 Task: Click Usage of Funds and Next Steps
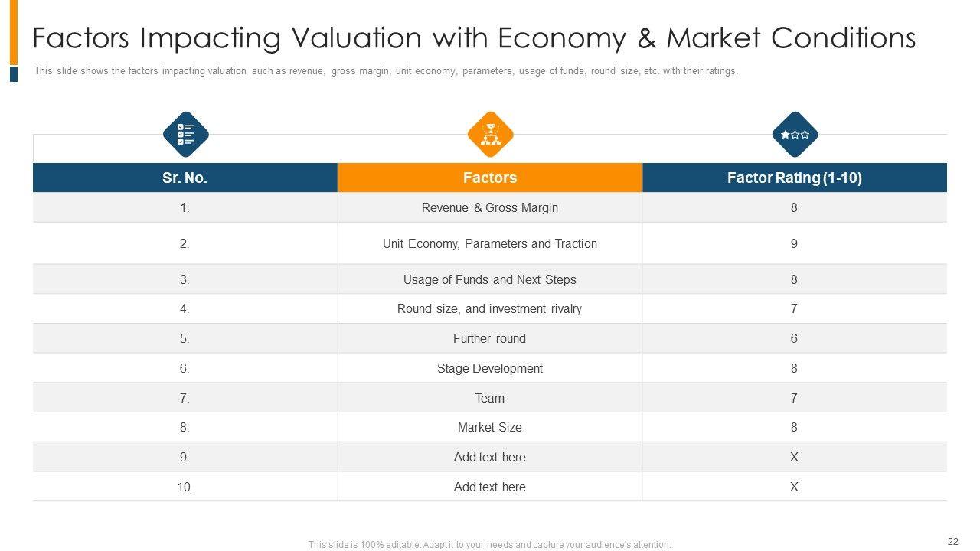click(x=490, y=279)
